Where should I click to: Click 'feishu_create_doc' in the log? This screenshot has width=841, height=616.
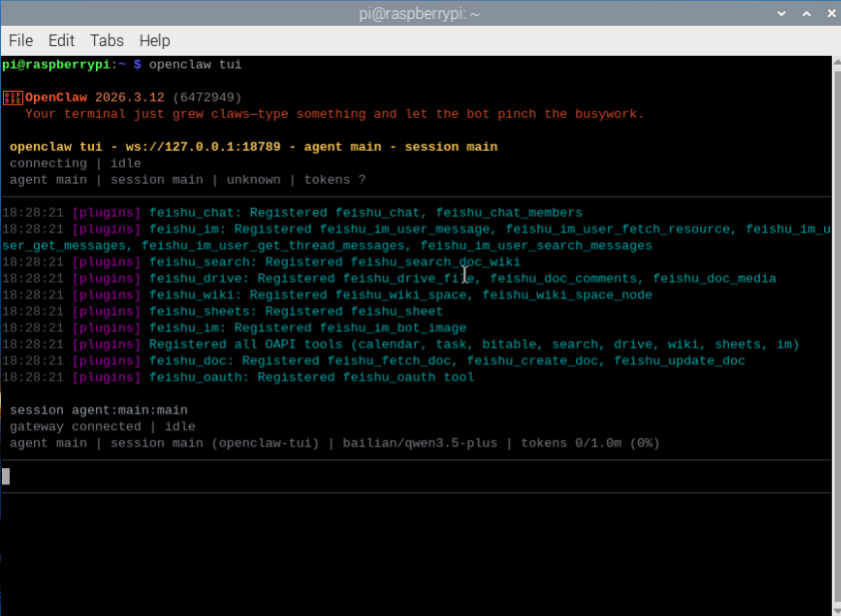click(532, 360)
